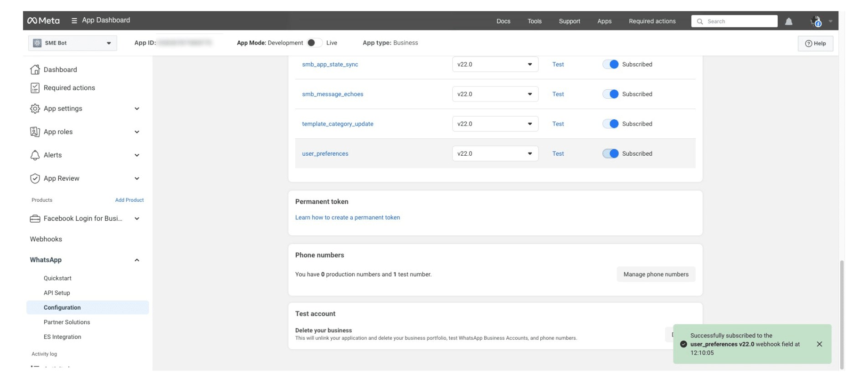Expand App Review section
Screen dimensions: 868x382
137,178
